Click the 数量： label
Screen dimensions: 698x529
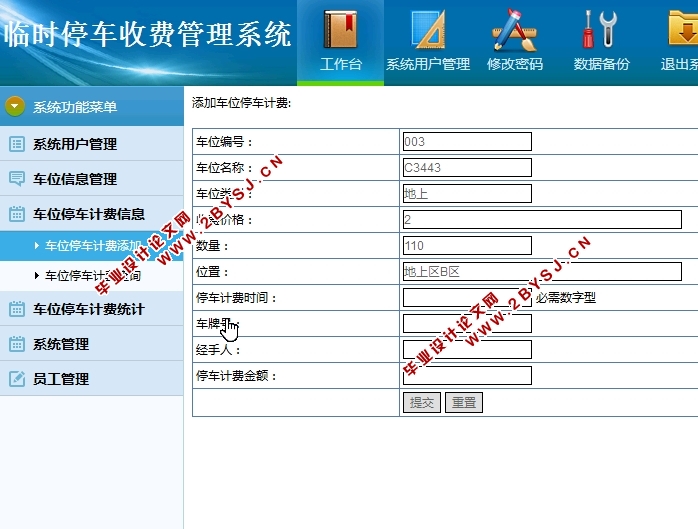pos(212,245)
